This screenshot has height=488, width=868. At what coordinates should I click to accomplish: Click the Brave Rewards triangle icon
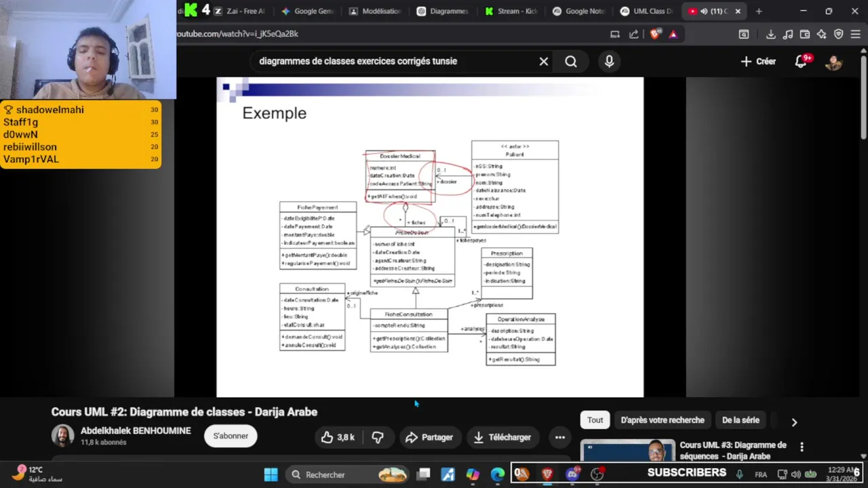[x=673, y=34]
